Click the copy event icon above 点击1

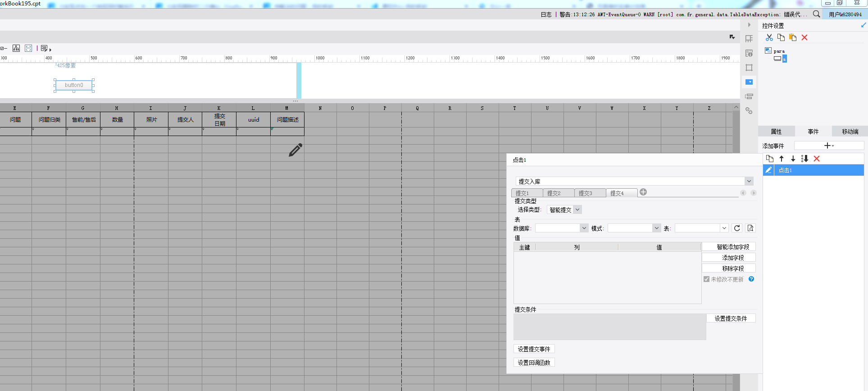(770, 159)
